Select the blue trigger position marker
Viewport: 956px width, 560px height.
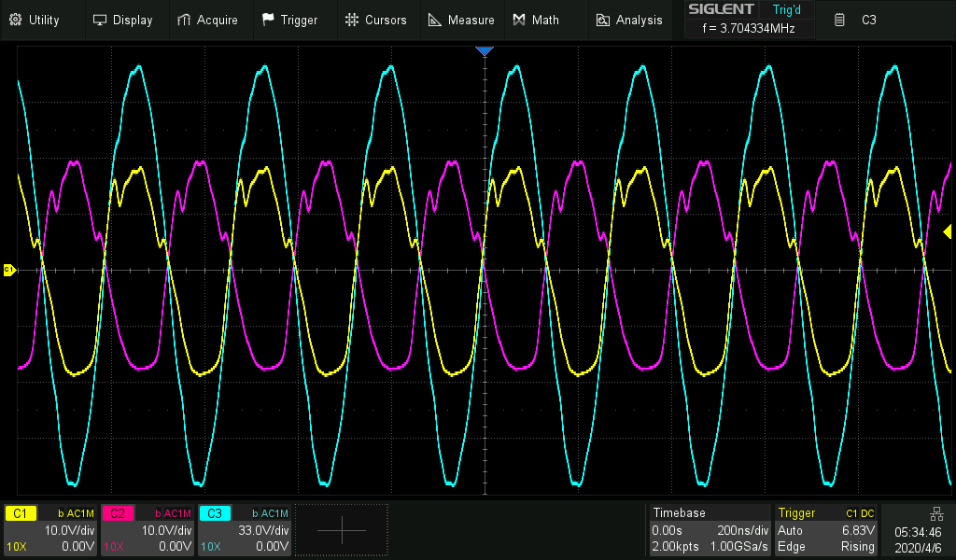pyautogui.click(x=485, y=51)
